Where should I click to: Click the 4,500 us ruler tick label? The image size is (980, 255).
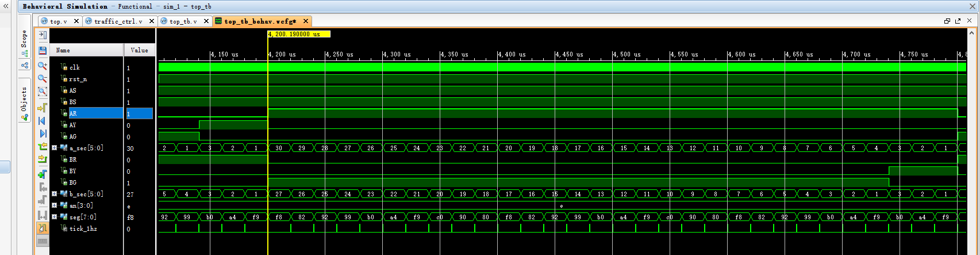click(x=627, y=54)
